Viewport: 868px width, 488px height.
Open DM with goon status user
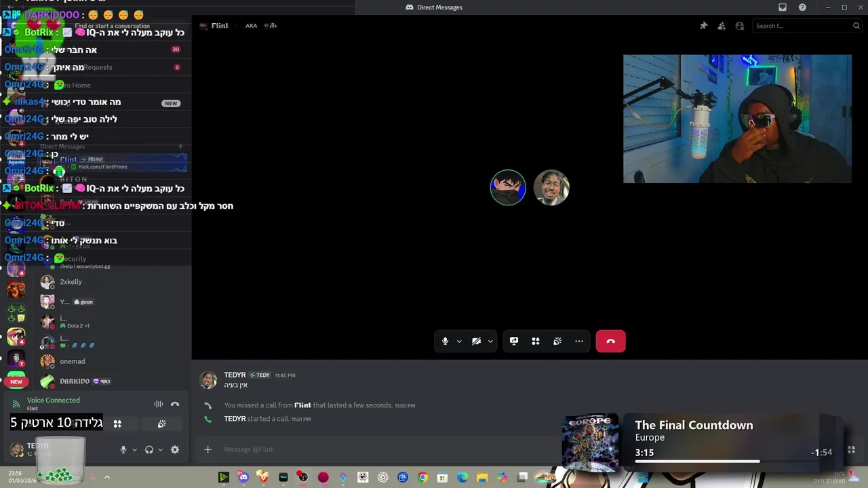point(112,302)
